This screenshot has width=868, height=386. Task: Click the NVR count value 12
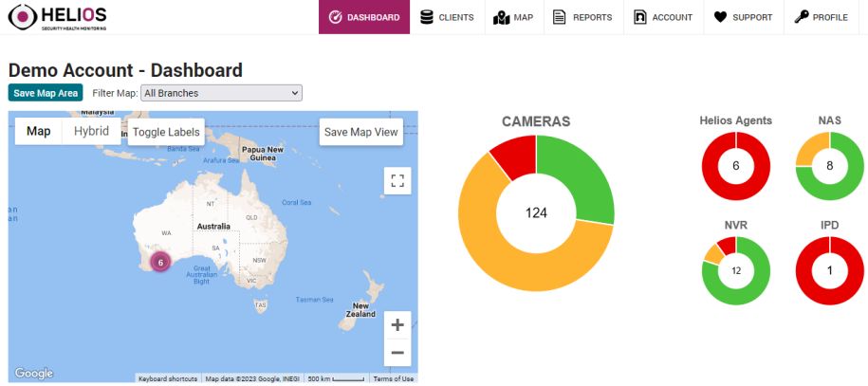736,271
